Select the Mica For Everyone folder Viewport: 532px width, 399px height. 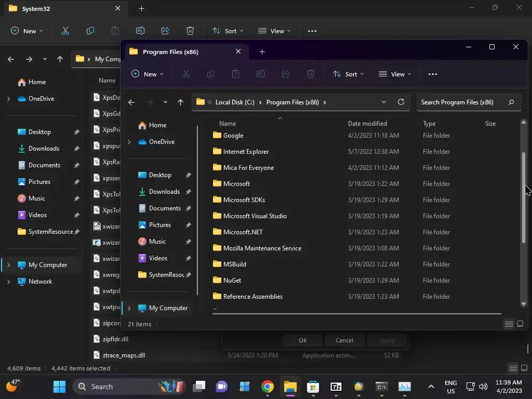tap(248, 168)
